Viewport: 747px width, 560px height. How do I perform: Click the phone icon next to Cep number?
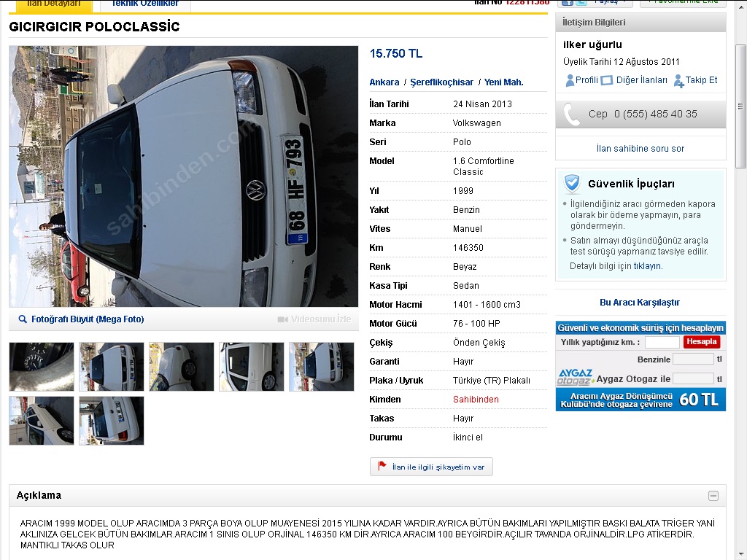pyautogui.click(x=572, y=114)
